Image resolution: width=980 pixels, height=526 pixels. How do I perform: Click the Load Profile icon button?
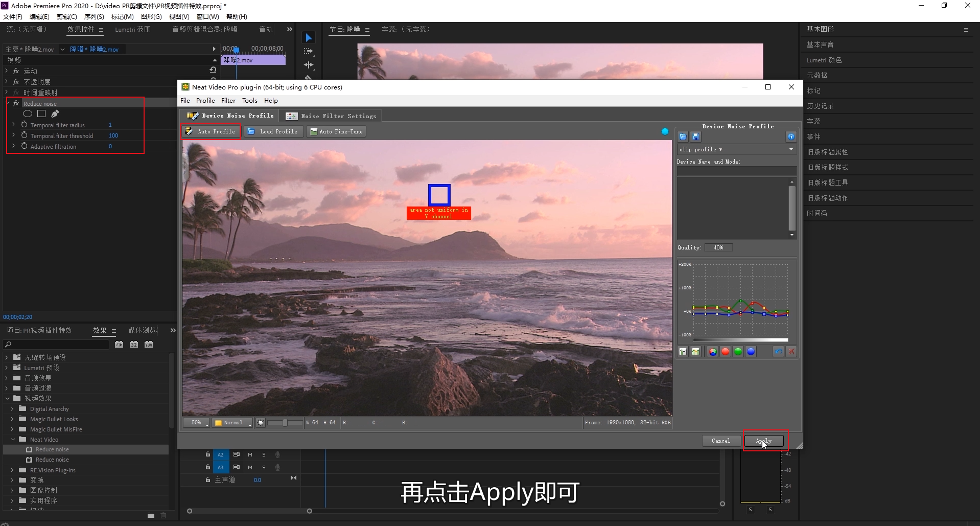[x=251, y=131]
